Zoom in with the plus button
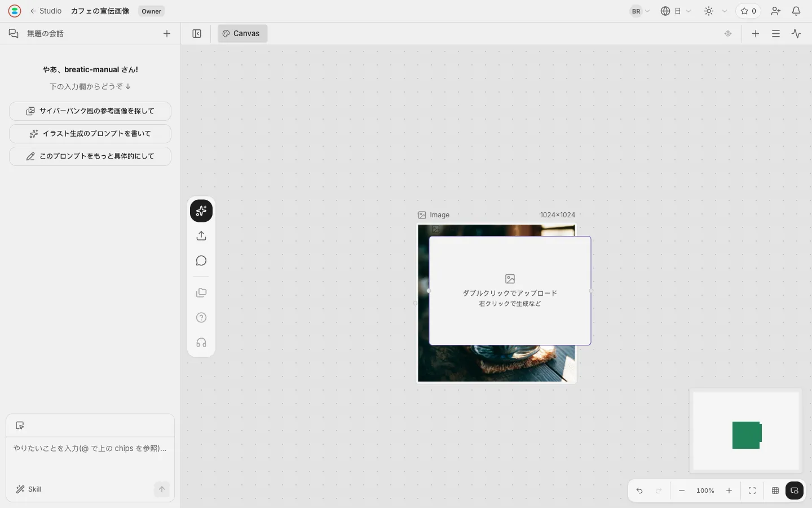812x508 pixels. 729,491
